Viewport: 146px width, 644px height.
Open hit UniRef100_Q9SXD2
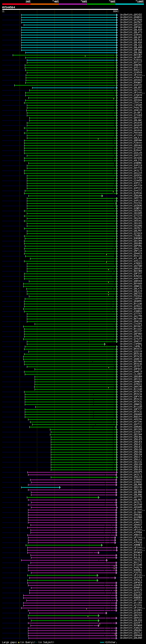[131, 15]
